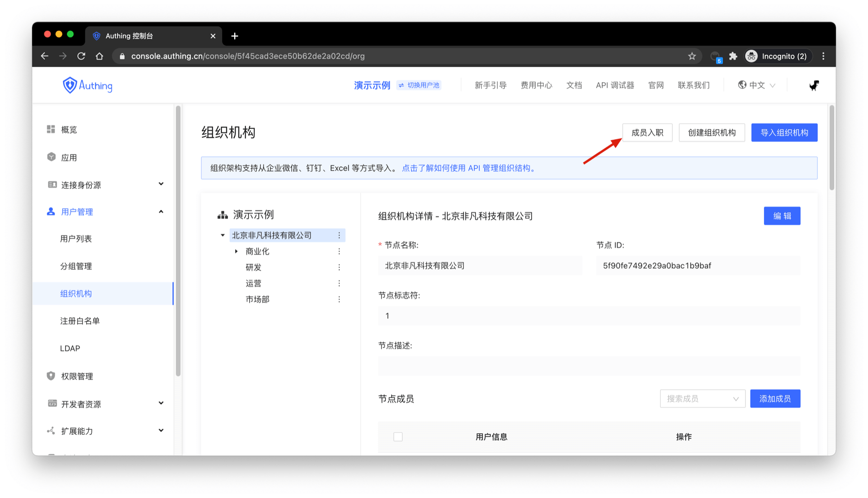The width and height of the screenshot is (868, 498).
Task: Click the dinosaur avatar icon
Action: [x=814, y=85]
